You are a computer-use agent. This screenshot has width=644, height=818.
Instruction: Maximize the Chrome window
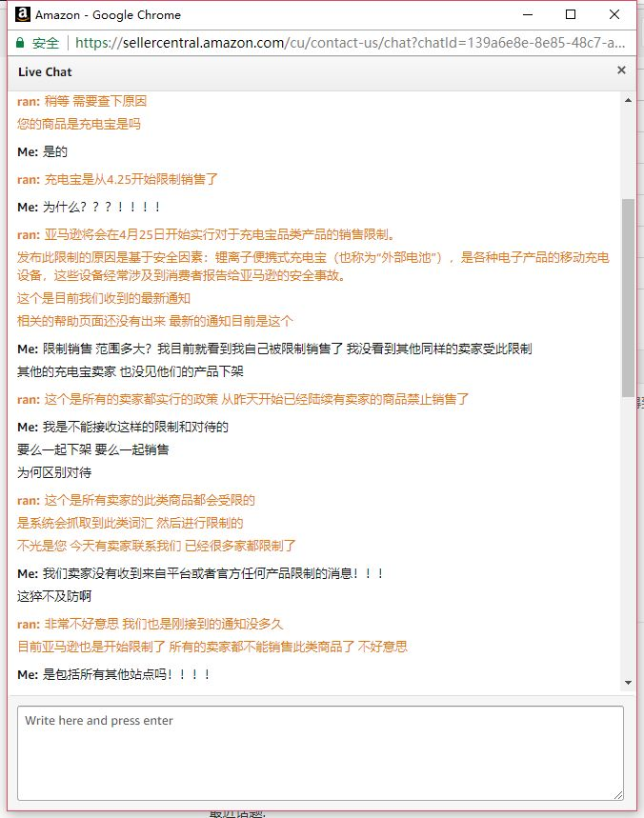[571, 14]
